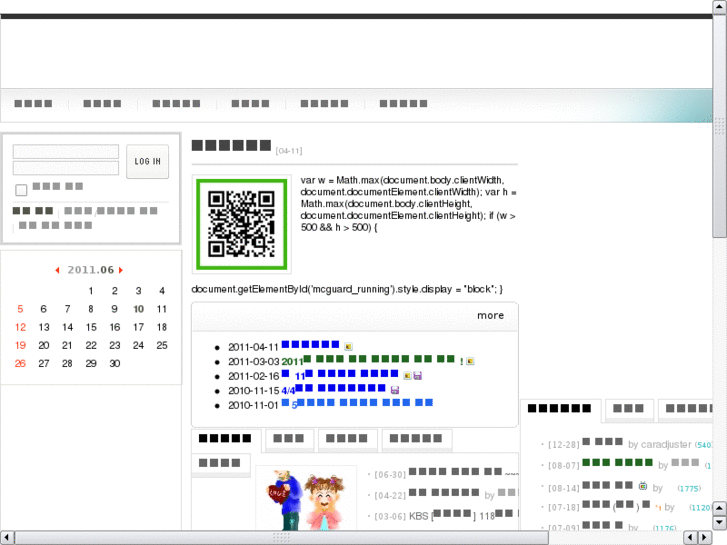Screen dimensions: 727x545
Task: Select first tab in right-side panel
Action: tap(560, 409)
